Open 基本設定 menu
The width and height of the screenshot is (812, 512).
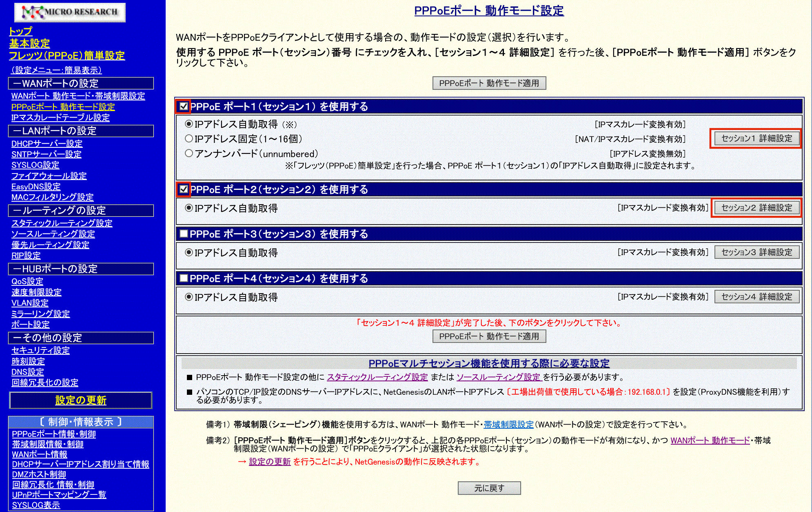tap(29, 43)
